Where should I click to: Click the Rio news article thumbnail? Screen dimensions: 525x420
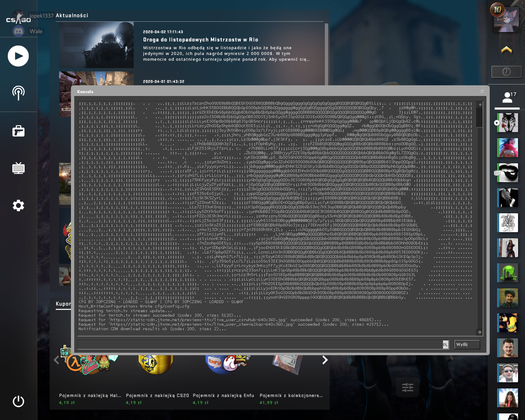96,45
